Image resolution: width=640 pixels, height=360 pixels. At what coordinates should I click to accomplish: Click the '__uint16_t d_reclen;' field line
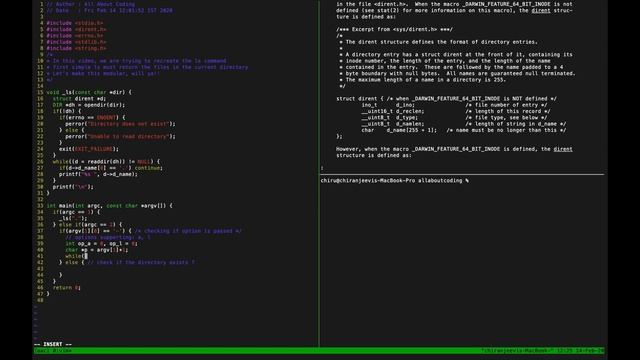tap(456, 111)
